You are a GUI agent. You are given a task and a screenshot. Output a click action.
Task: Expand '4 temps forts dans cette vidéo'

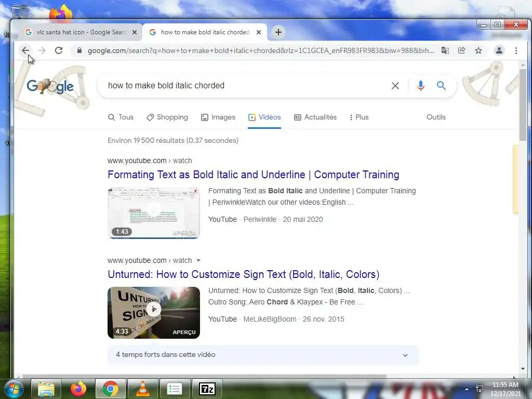click(x=263, y=355)
